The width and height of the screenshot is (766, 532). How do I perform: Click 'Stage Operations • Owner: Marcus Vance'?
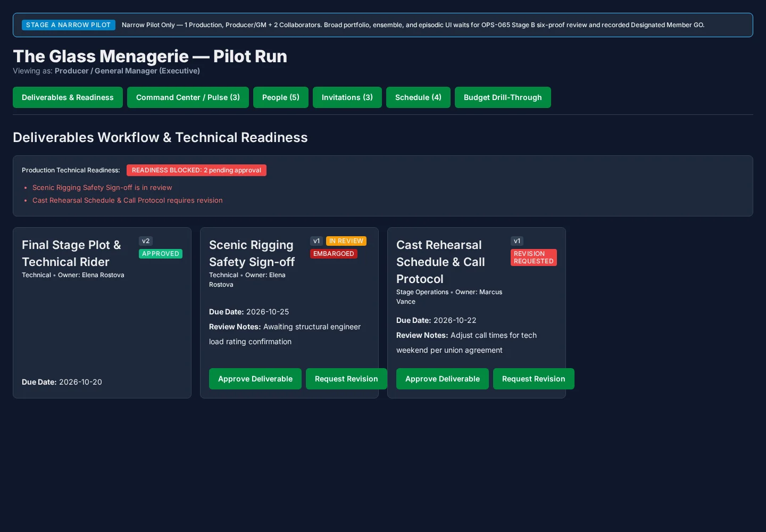point(449,297)
